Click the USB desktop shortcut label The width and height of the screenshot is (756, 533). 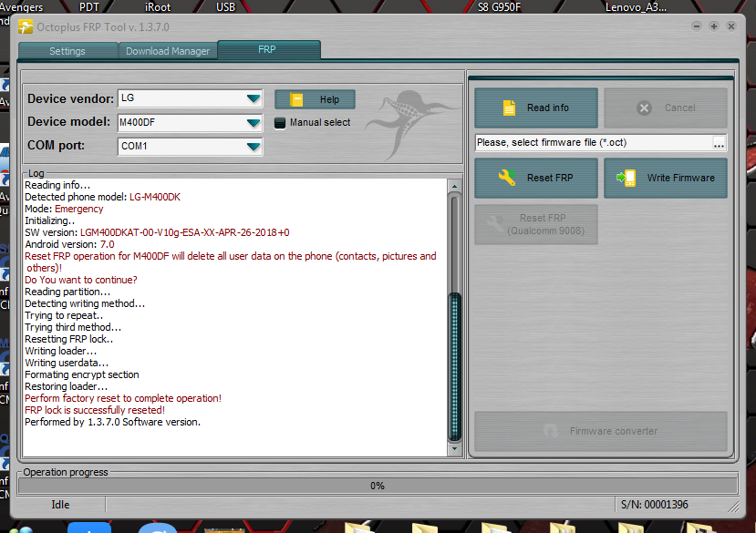[225, 6]
